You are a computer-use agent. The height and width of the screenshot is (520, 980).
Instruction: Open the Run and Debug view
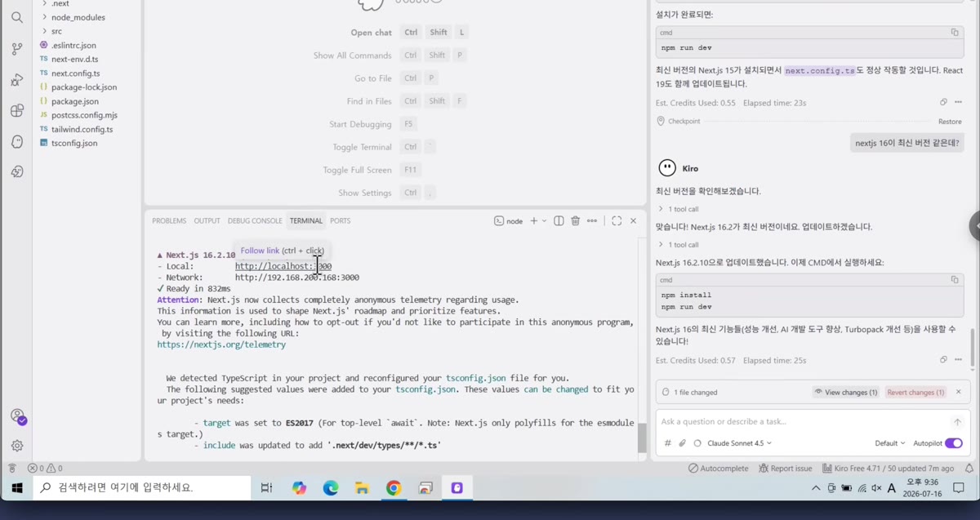(17, 80)
